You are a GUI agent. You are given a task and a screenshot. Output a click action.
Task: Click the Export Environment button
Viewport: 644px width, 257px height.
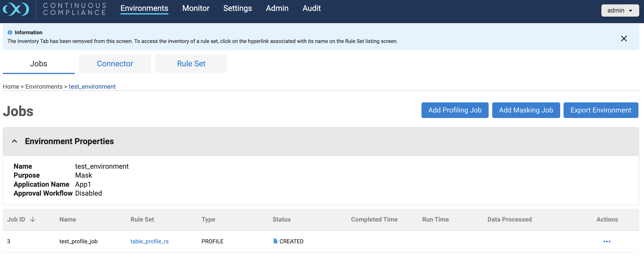tap(600, 110)
